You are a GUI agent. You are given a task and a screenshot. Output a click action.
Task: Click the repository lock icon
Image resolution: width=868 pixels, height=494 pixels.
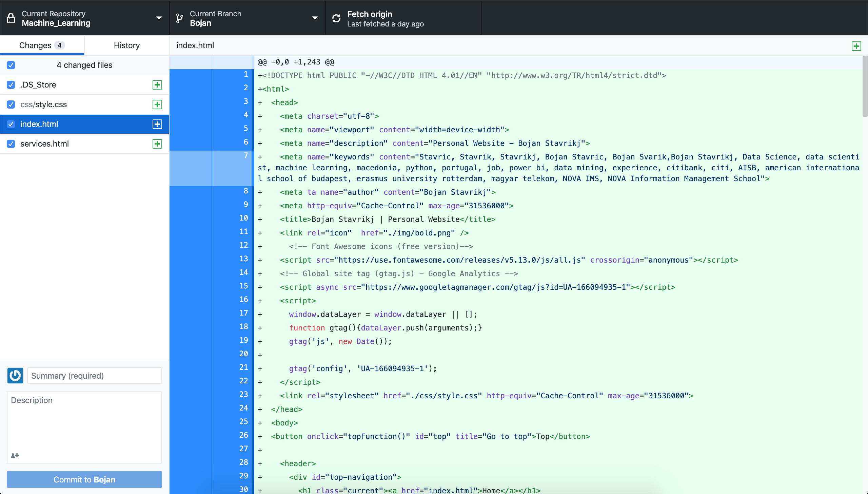tap(11, 18)
